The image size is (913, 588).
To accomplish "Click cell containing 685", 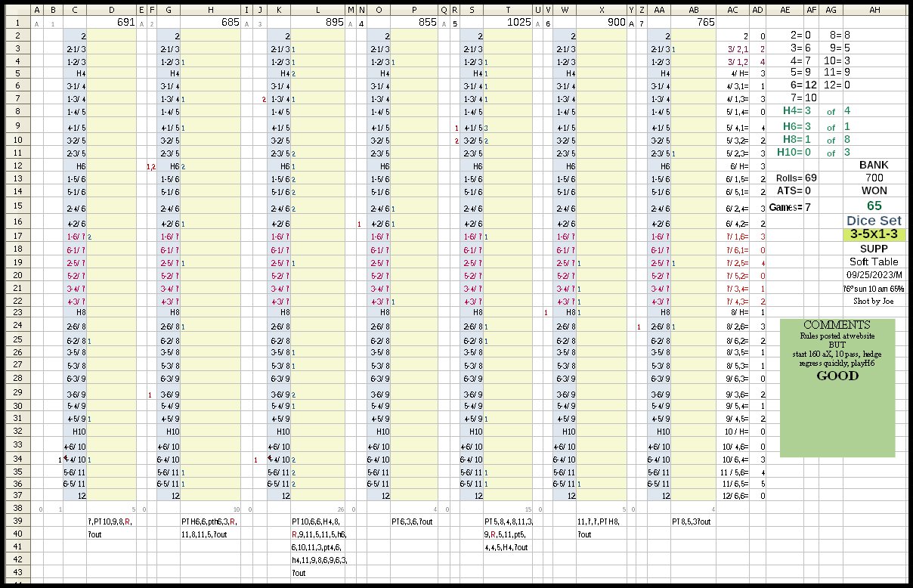I will [211, 23].
